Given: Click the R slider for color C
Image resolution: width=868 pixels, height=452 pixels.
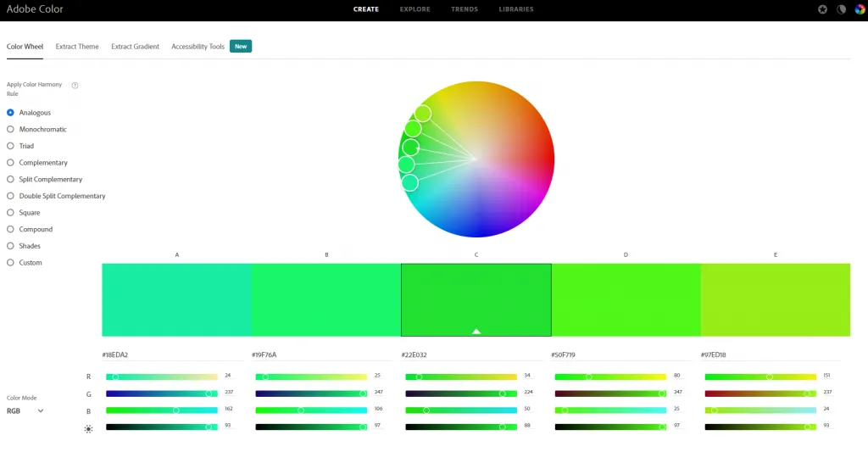Looking at the screenshot, I should [461, 377].
